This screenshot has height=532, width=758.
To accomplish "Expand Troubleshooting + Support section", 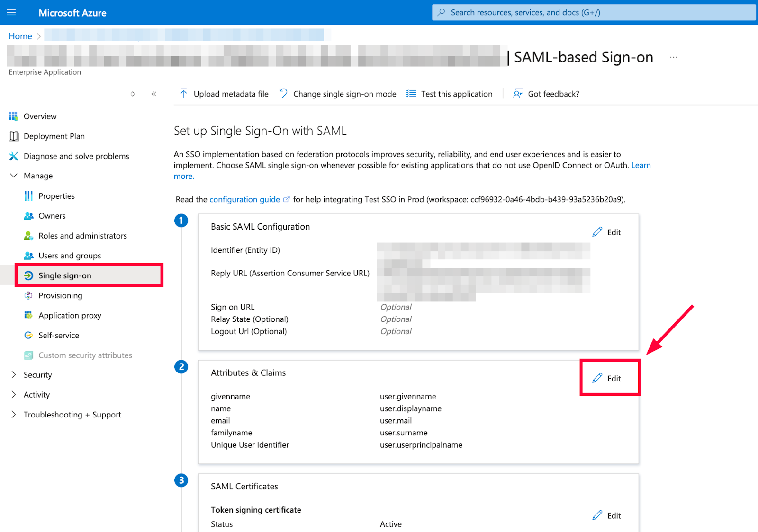I will (13, 415).
